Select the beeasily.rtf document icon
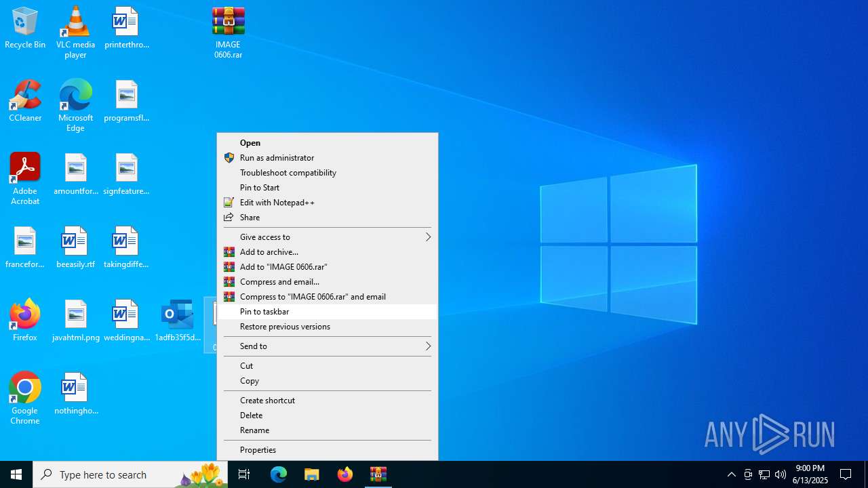The width and height of the screenshot is (868, 488). [75, 247]
